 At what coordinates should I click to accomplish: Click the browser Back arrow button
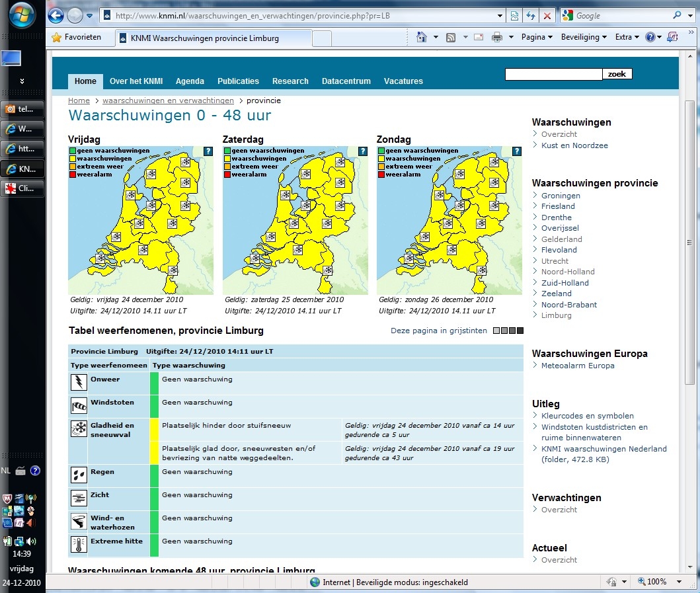[56, 16]
